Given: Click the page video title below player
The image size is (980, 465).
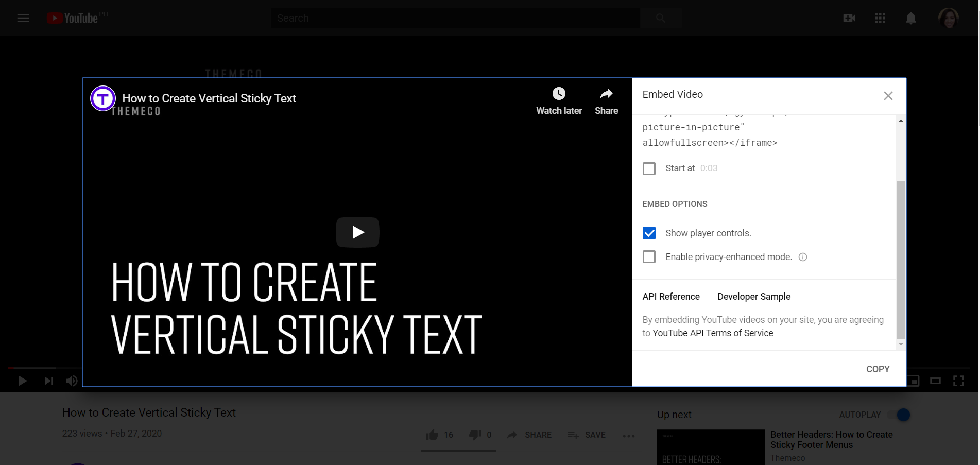Looking at the screenshot, I should pos(149,412).
